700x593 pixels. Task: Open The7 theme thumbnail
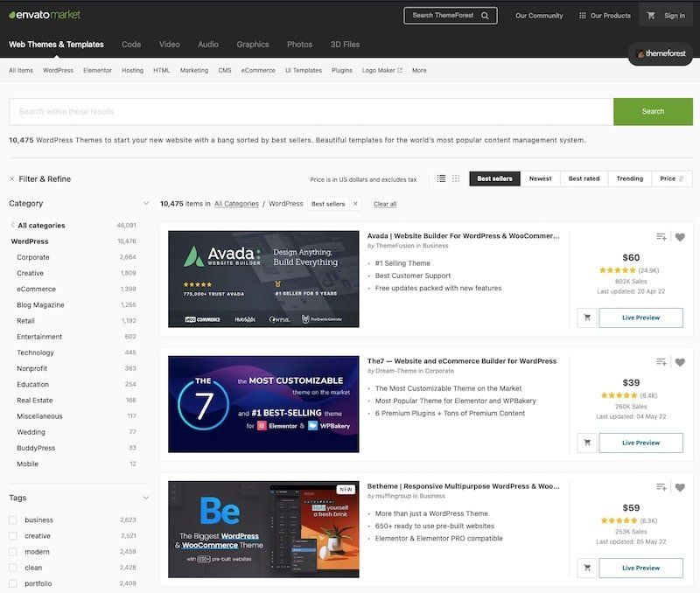click(x=263, y=404)
